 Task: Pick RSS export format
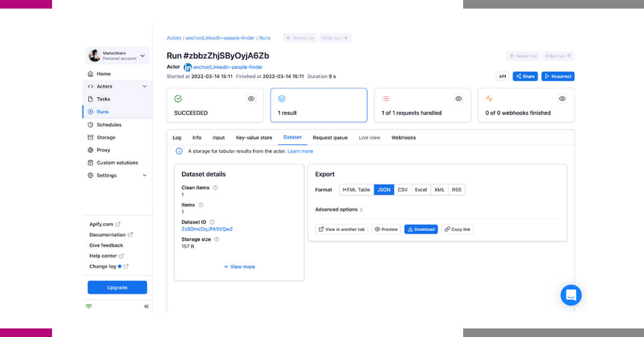click(x=457, y=190)
